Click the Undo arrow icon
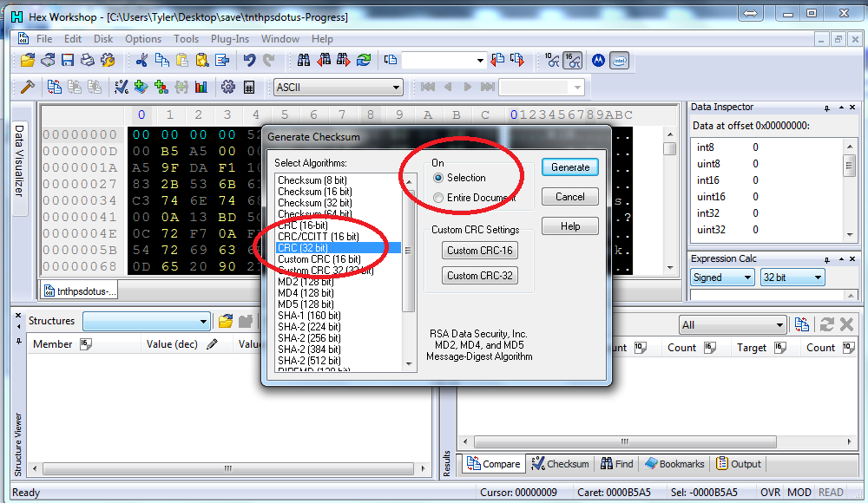The image size is (868, 503). 249,60
